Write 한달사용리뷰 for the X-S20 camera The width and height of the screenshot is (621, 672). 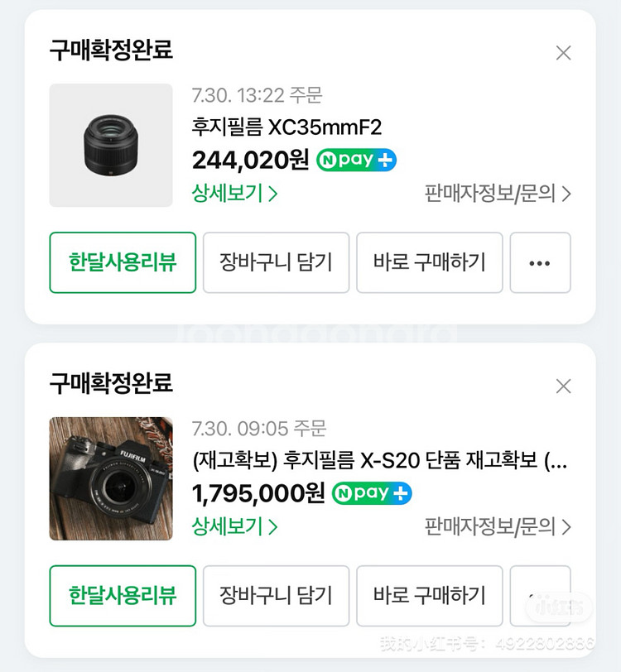tap(123, 596)
